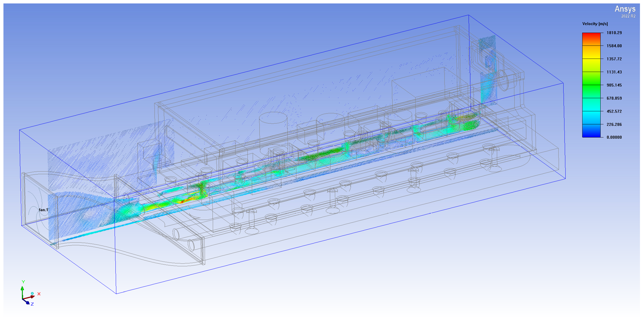This screenshot has width=644, height=325.
Task: Select the fan.1 object label
Action: pyautogui.click(x=43, y=210)
